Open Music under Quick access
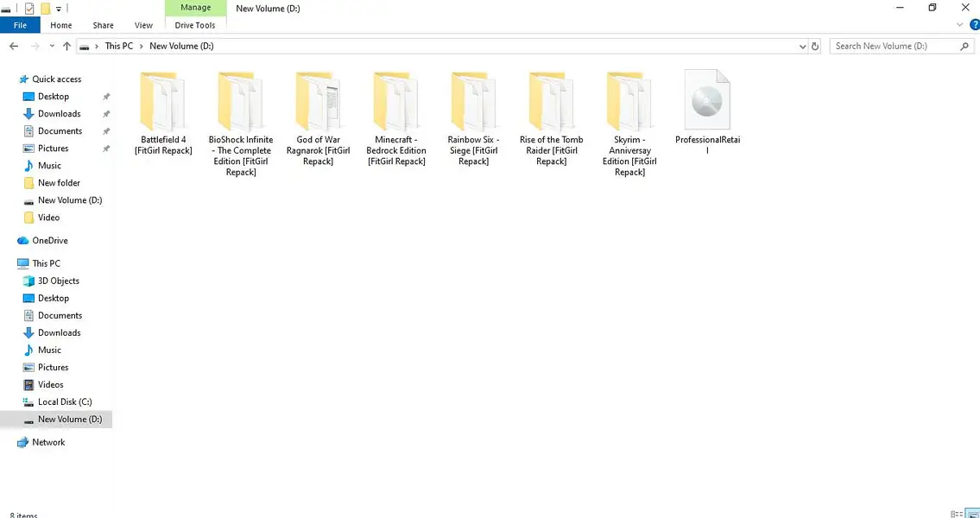Screen dimensions: 980x518 click(49, 166)
